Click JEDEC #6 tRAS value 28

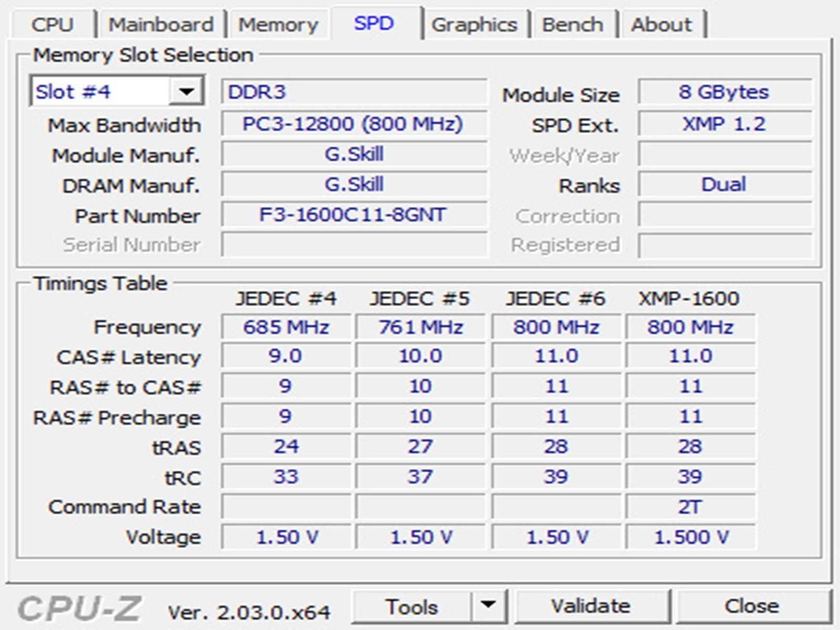click(x=556, y=447)
